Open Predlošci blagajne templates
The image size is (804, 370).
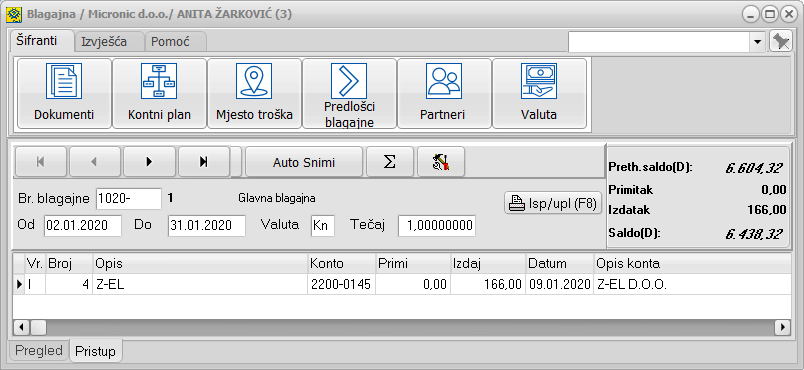(x=349, y=93)
